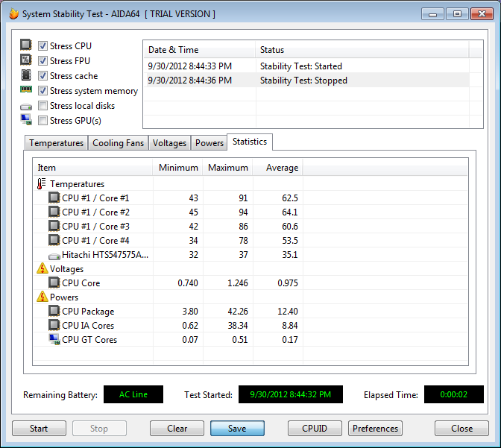Viewport: 501px width, 448px height.
Task: Uncheck the Stress FPU checkbox
Action: click(x=42, y=60)
